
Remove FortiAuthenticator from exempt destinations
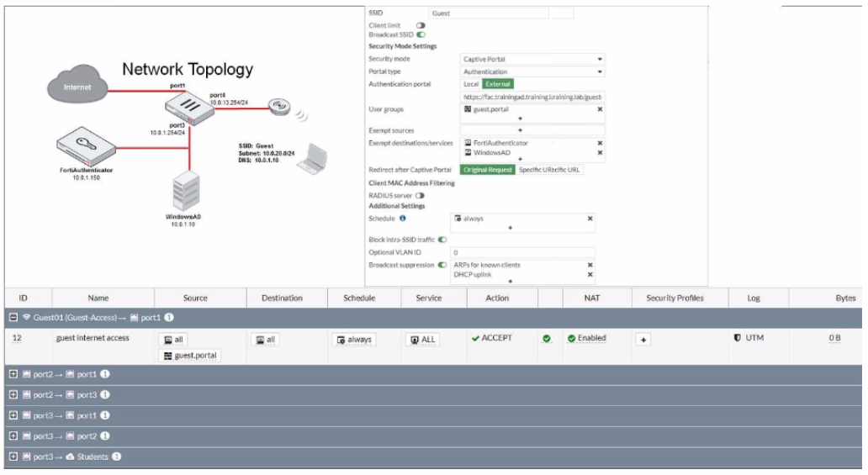[x=600, y=144]
